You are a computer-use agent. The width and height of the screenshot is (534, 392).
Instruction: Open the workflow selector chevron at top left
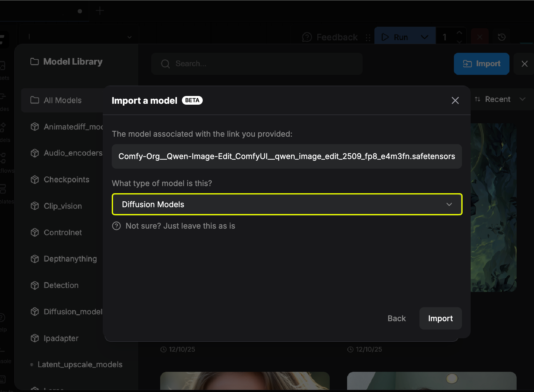tap(129, 37)
